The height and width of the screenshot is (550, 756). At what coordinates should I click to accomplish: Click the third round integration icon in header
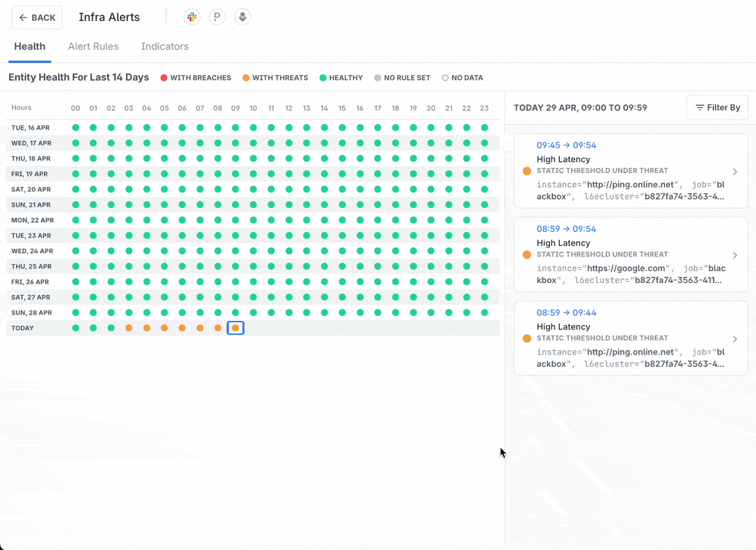click(242, 18)
